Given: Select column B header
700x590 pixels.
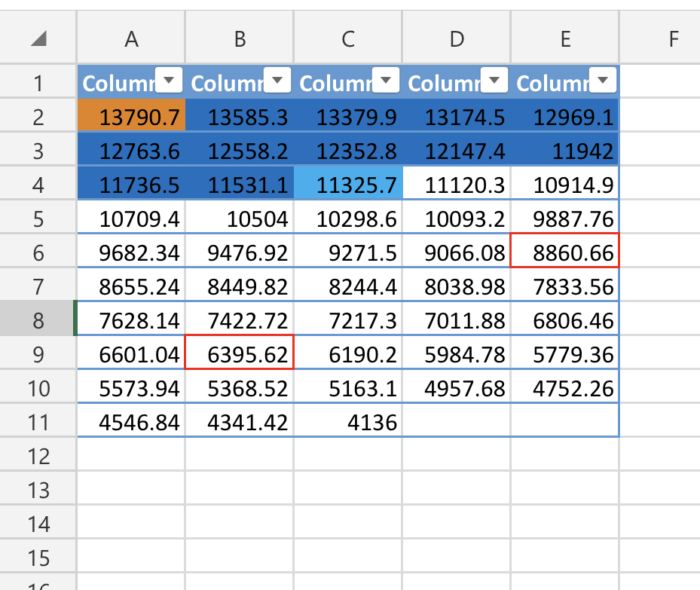Looking at the screenshot, I should pyautogui.click(x=240, y=38).
